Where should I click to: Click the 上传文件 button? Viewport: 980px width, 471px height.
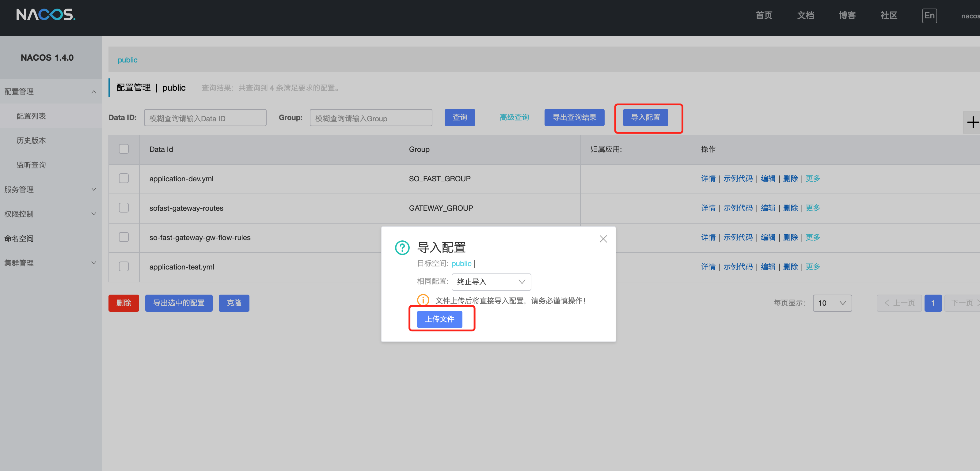coord(439,319)
